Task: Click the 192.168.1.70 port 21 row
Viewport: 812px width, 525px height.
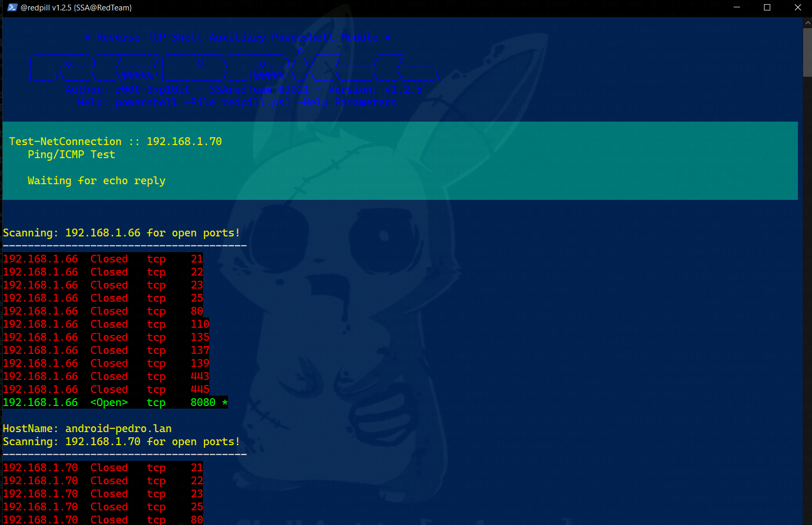Action: click(103, 468)
